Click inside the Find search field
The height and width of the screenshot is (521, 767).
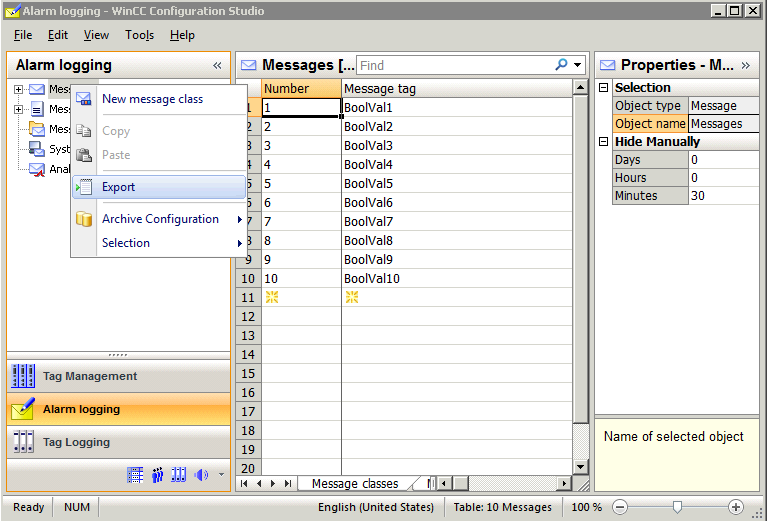point(450,65)
